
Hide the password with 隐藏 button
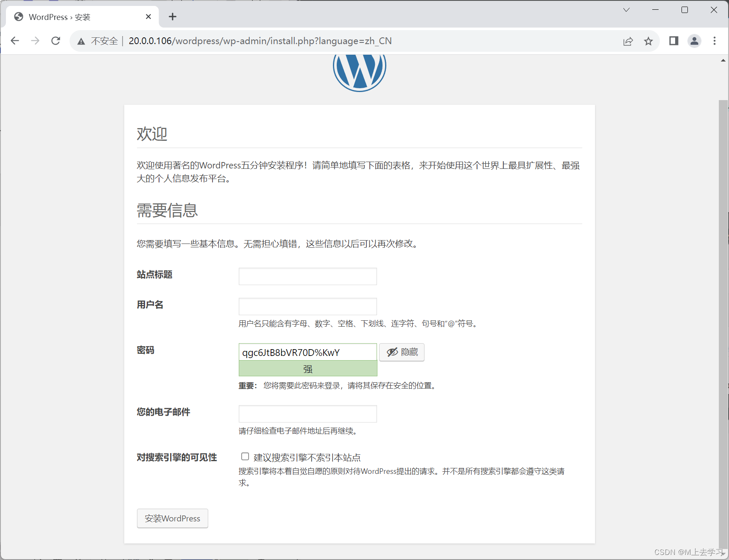click(x=402, y=352)
